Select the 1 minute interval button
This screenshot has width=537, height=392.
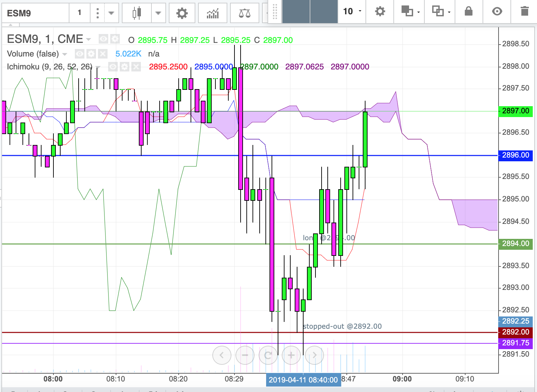(x=80, y=13)
